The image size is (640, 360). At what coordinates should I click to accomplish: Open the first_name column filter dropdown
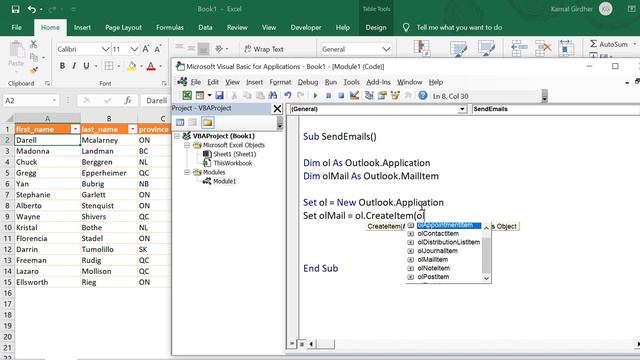75,129
